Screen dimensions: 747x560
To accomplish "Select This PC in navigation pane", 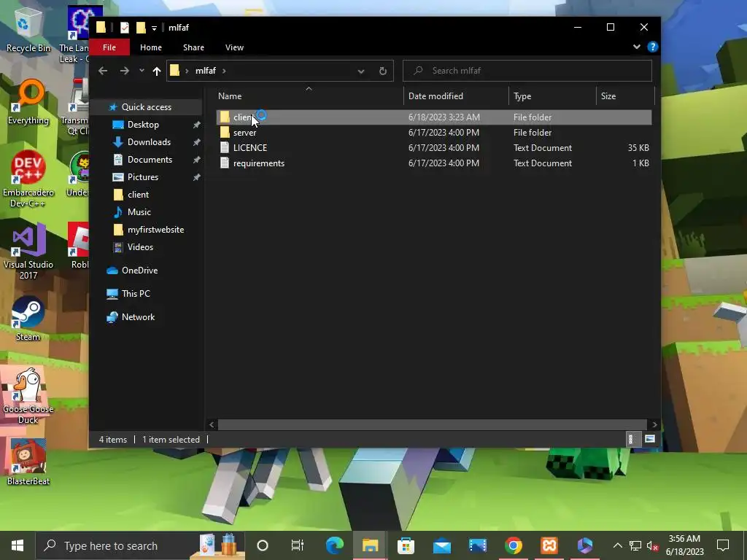I will point(135,294).
